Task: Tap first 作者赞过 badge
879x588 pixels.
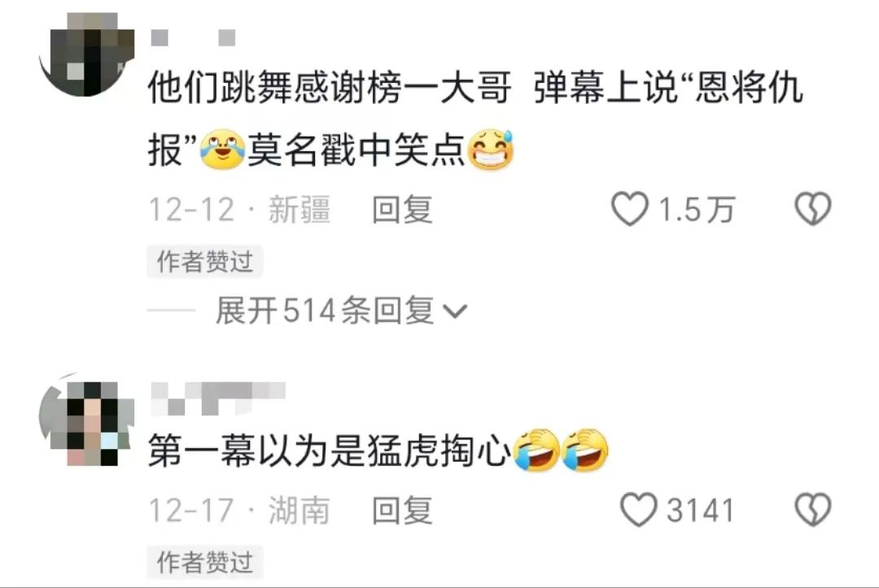Action: coord(204,262)
